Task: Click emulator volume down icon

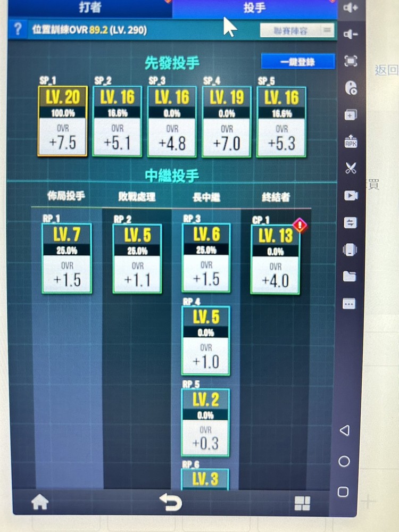Action: 351,34
